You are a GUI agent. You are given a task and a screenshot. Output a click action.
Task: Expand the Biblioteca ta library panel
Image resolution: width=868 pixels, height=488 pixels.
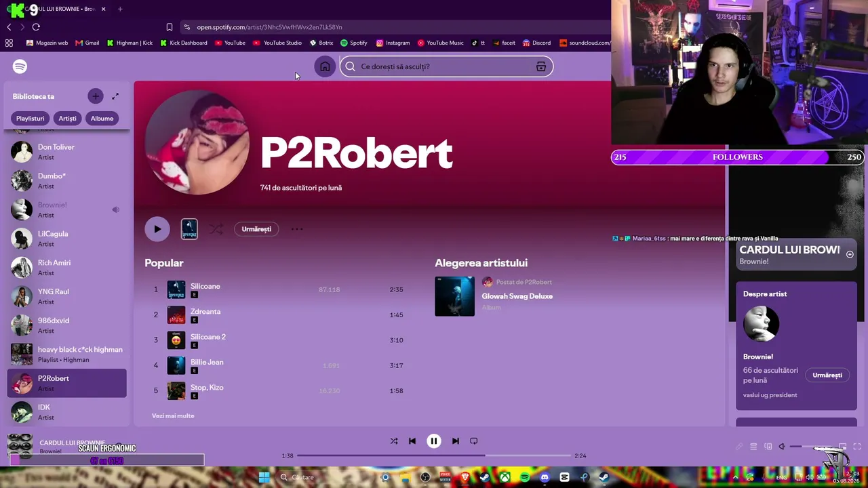point(115,96)
